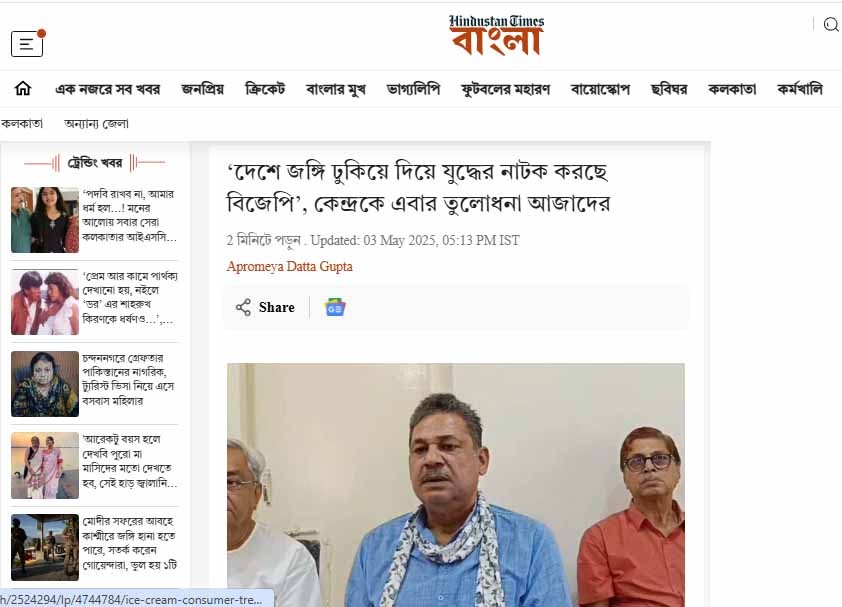Open the ক্রিকেট menu item
Image resolution: width=842 pixels, height=607 pixels.
[x=265, y=89]
